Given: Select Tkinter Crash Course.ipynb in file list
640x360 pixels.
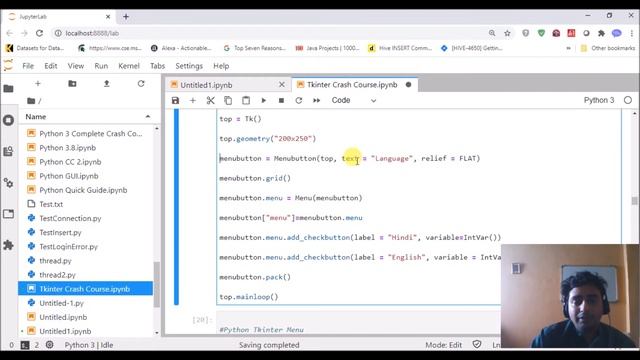Looking at the screenshot, I should pos(86,289).
